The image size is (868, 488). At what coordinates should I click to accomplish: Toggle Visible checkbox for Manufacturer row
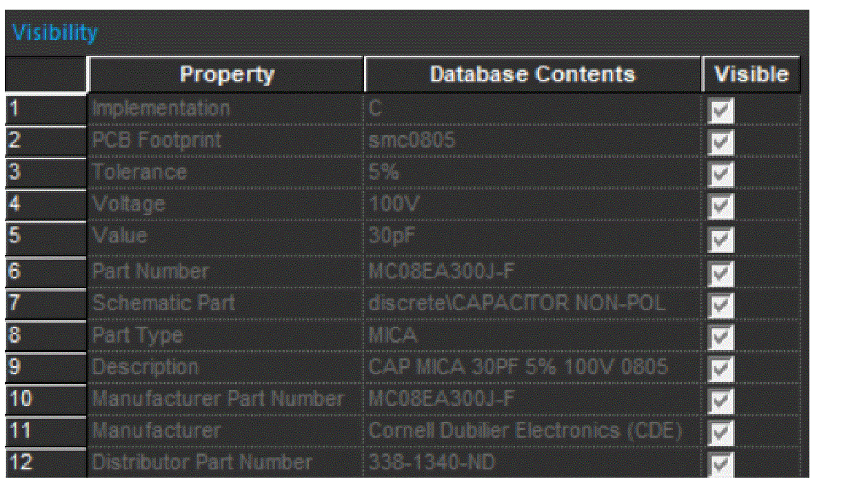pos(722,434)
